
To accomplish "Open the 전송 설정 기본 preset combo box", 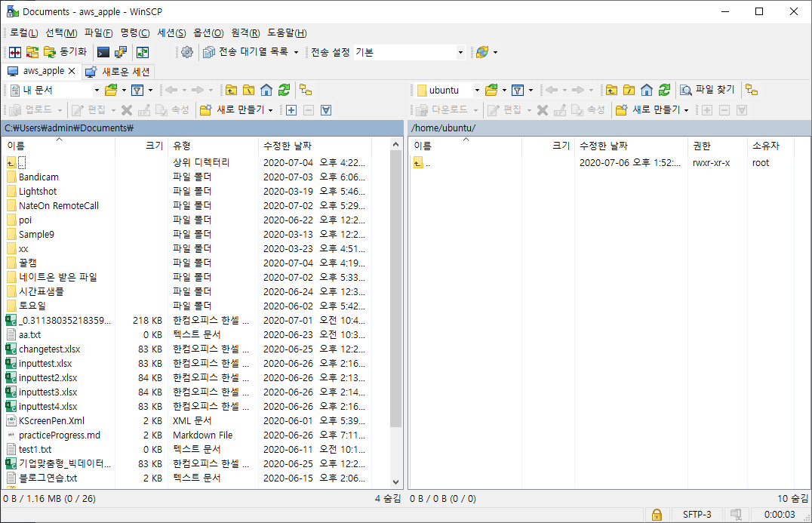I will coord(409,52).
